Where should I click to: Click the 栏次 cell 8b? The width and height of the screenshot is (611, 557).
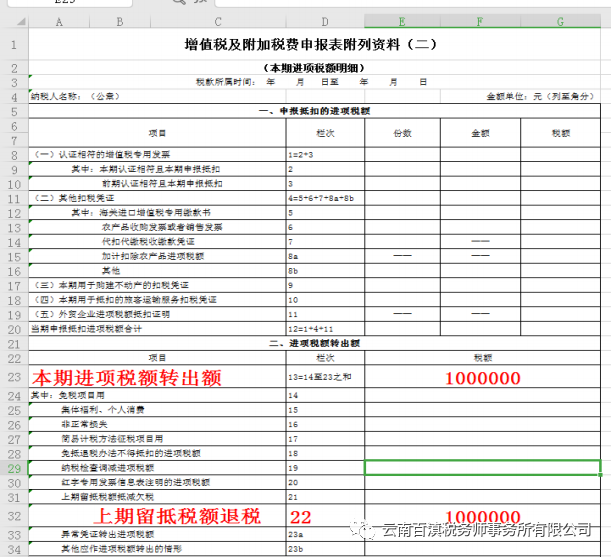point(325,271)
